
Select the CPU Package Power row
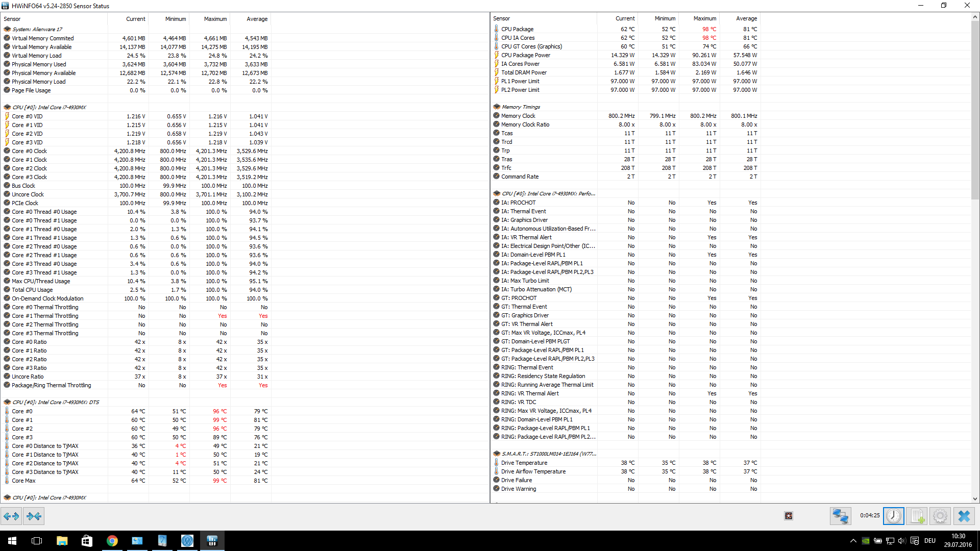pyautogui.click(x=626, y=55)
